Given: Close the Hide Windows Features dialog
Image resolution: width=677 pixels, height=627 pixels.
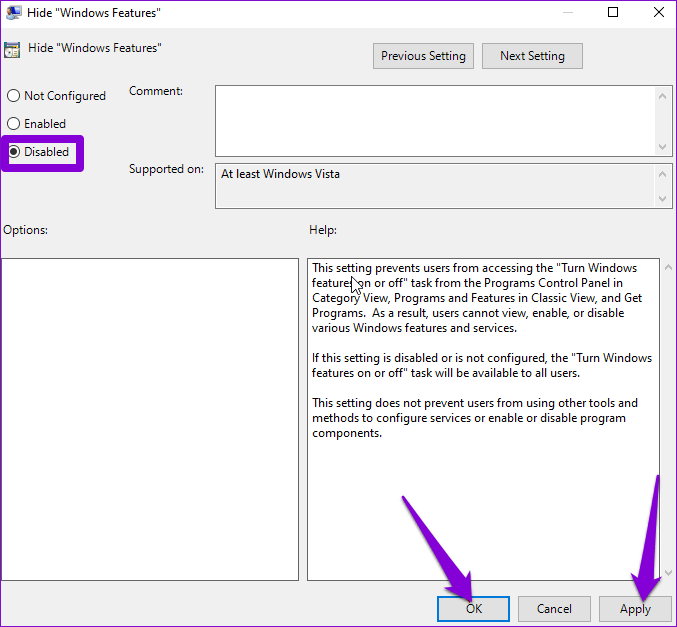Looking at the screenshot, I should (x=658, y=12).
